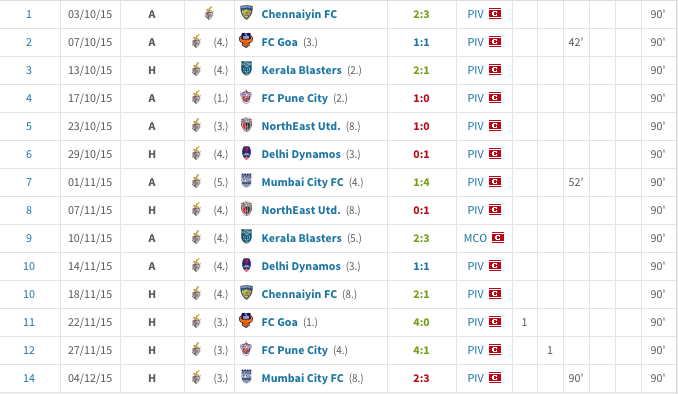Open matchday 7 number link
Image resolution: width=678 pixels, height=394 pixels.
click(29, 182)
